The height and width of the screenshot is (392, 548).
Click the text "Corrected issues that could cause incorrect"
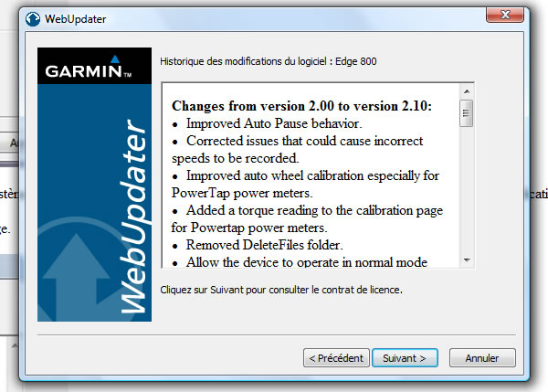[305, 141]
